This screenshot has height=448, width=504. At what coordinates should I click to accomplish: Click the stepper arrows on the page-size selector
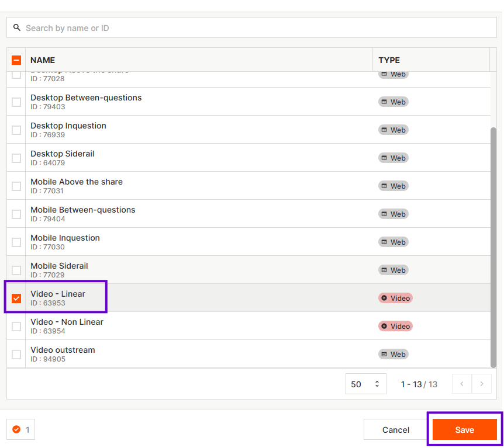point(377,384)
